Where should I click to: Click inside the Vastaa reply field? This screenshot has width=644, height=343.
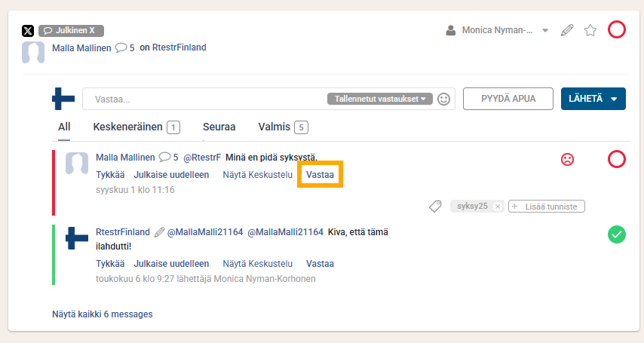tap(204, 99)
